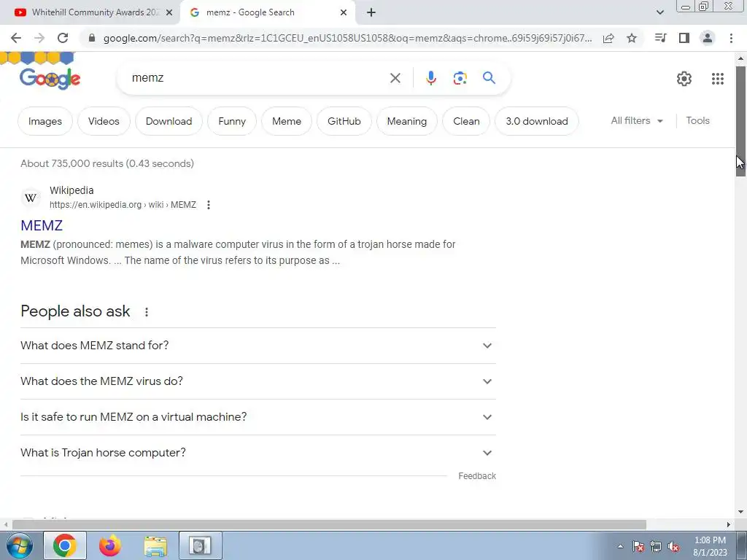
Task: Open About this result for People also ask
Action: [x=147, y=312]
